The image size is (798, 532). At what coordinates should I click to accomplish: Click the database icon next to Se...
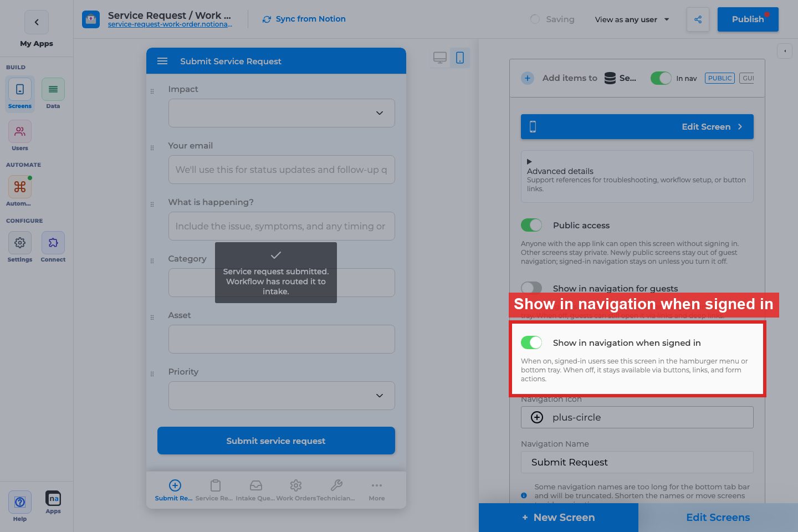pos(610,78)
